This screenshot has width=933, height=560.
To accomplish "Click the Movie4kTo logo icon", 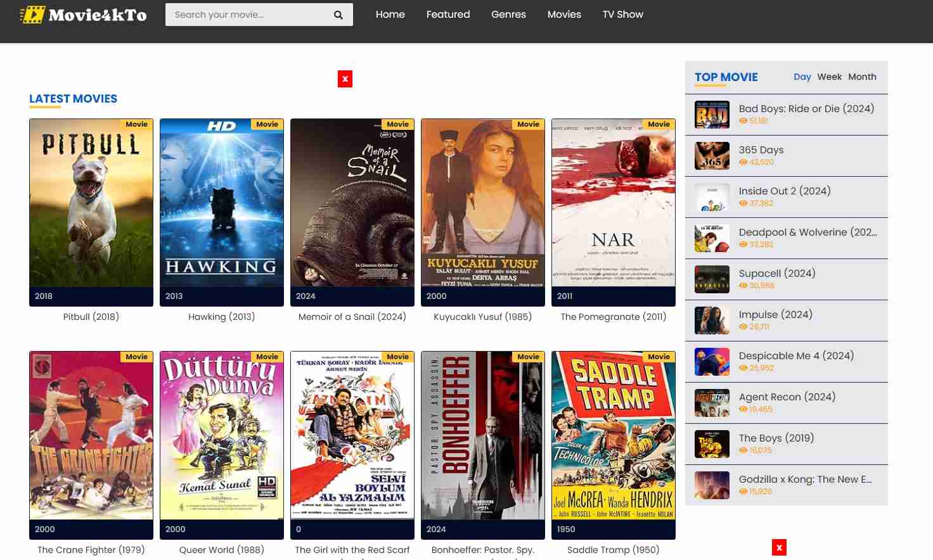I will (x=34, y=14).
